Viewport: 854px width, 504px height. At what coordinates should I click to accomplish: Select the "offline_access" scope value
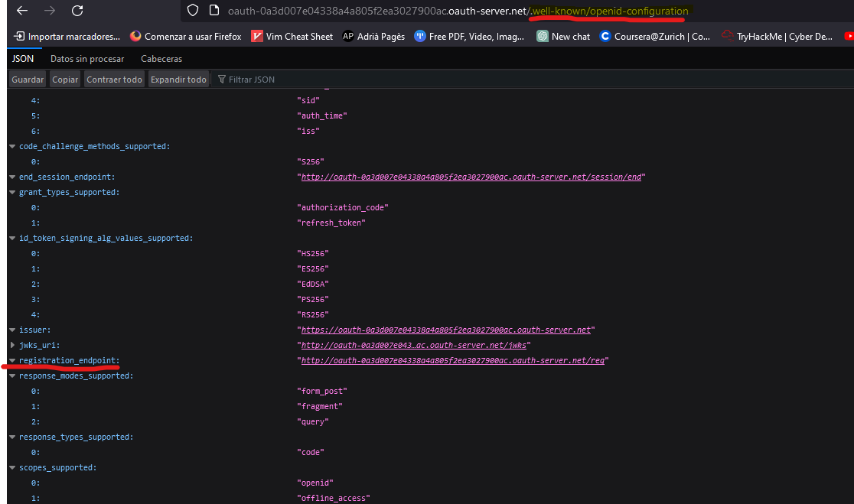334,498
